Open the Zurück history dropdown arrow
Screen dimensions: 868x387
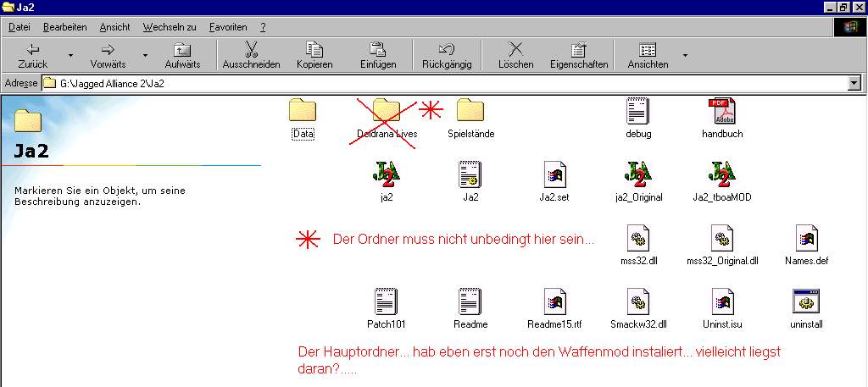[70, 56]
